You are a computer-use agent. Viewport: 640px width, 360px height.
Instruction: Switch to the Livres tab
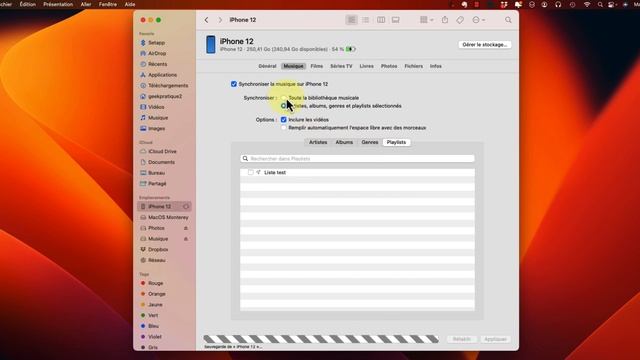click(x=367, y=66)
